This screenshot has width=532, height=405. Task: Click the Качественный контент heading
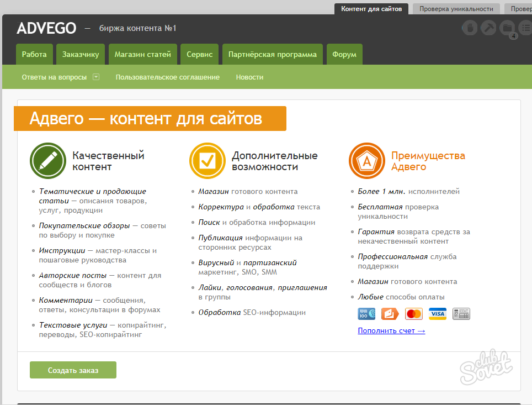coord(108,161)
